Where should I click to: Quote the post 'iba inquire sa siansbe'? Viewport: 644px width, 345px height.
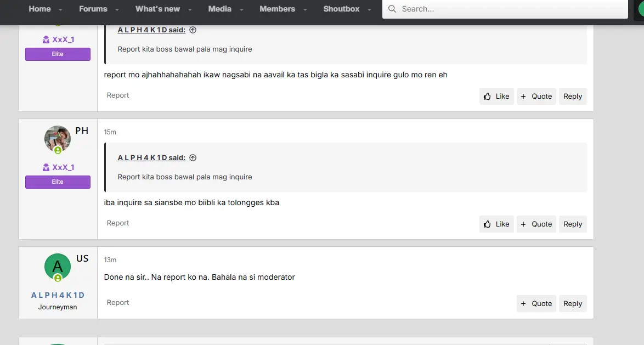pos(536,224)
